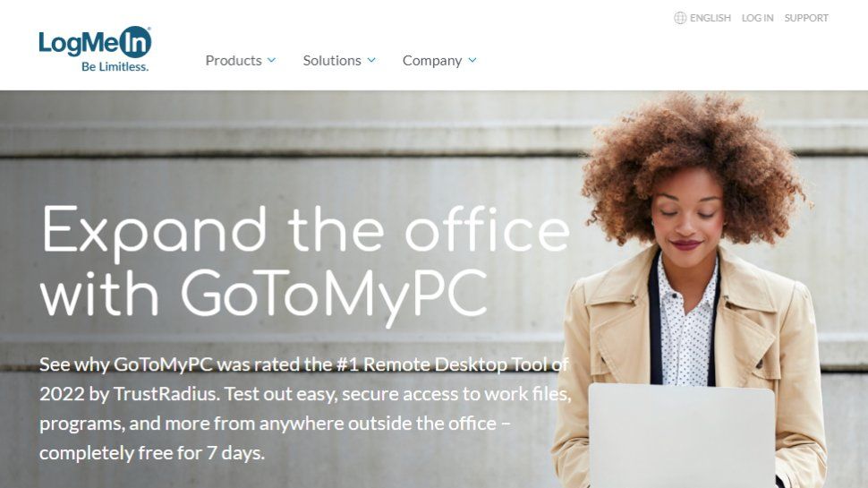Expand the Products chevron arrow

271,60
